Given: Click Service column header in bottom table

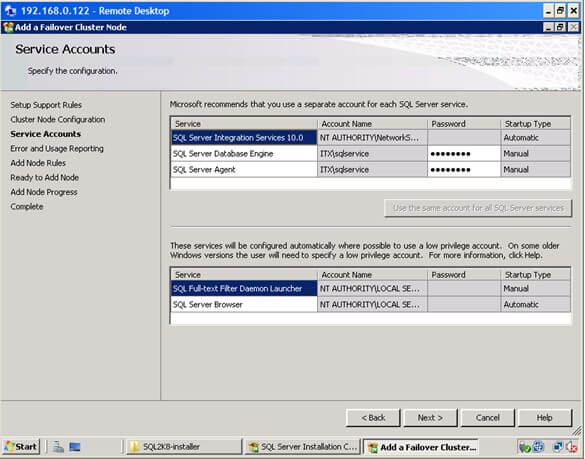Looking at the screenshot, I should 244,275.
